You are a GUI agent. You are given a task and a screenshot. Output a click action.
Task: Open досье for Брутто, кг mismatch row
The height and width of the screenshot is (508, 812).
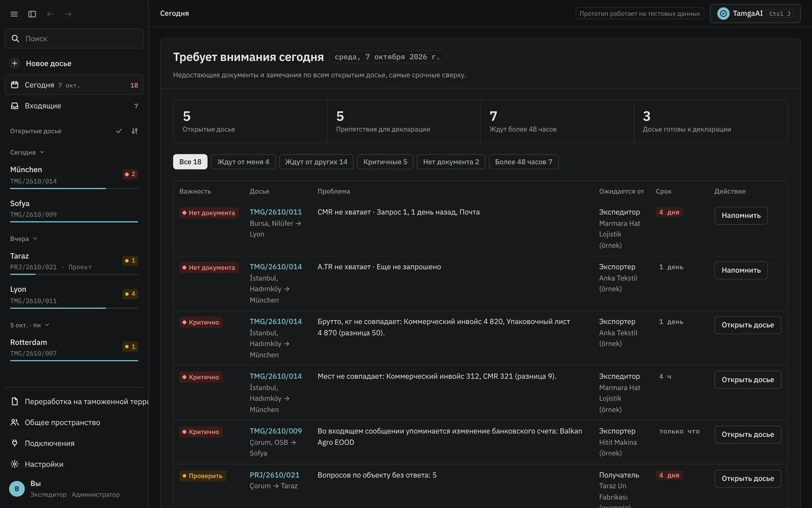tap(748, 325)
